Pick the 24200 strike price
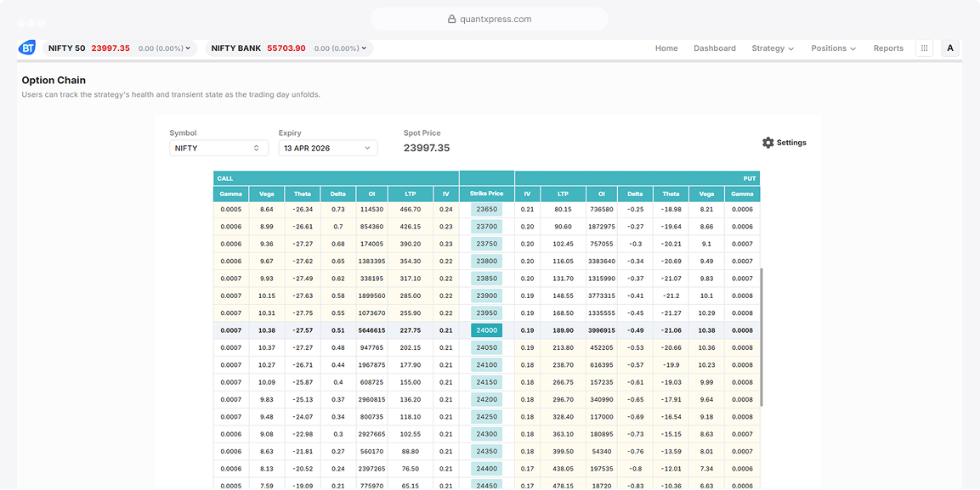The image size is (980, 490). click(x=486, y=399)
